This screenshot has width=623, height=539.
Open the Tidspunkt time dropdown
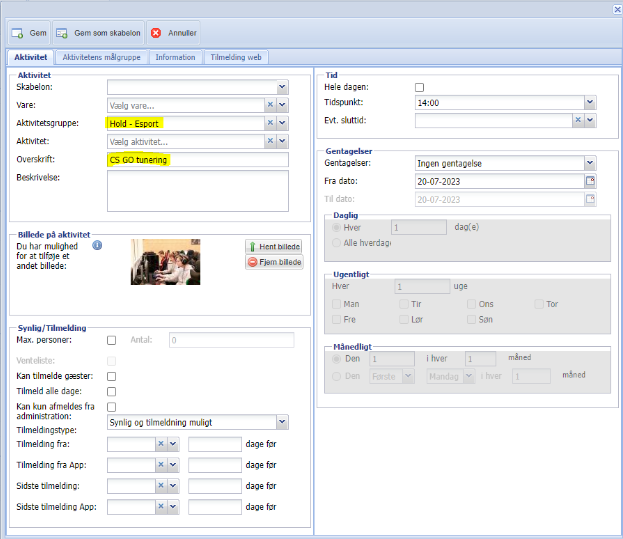point(590,102)
